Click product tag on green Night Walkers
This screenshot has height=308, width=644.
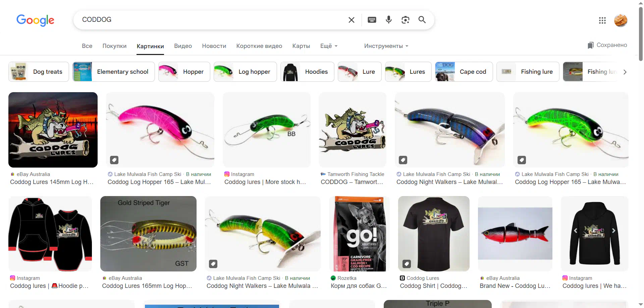point(213,264)
